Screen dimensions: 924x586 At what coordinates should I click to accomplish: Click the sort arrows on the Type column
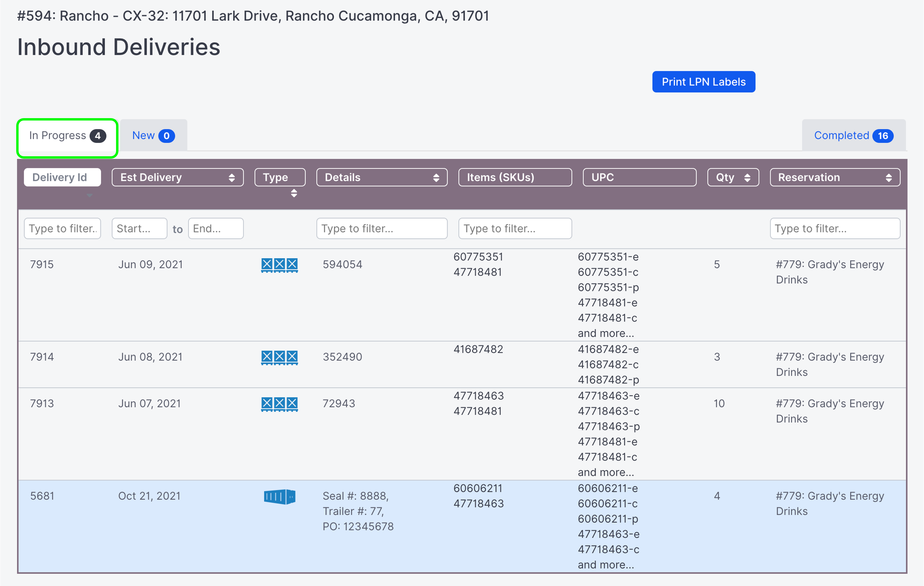pos(294,193)
